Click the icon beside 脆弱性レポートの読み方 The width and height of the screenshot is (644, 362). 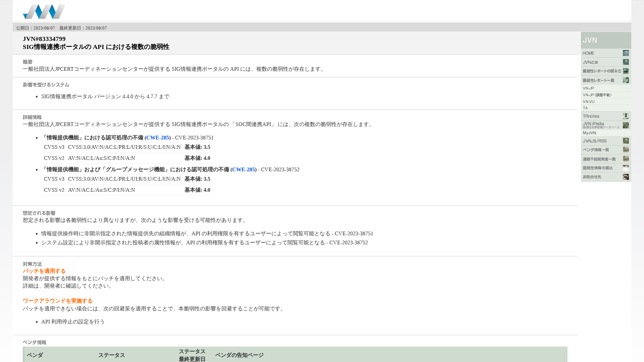pos(626,71)
